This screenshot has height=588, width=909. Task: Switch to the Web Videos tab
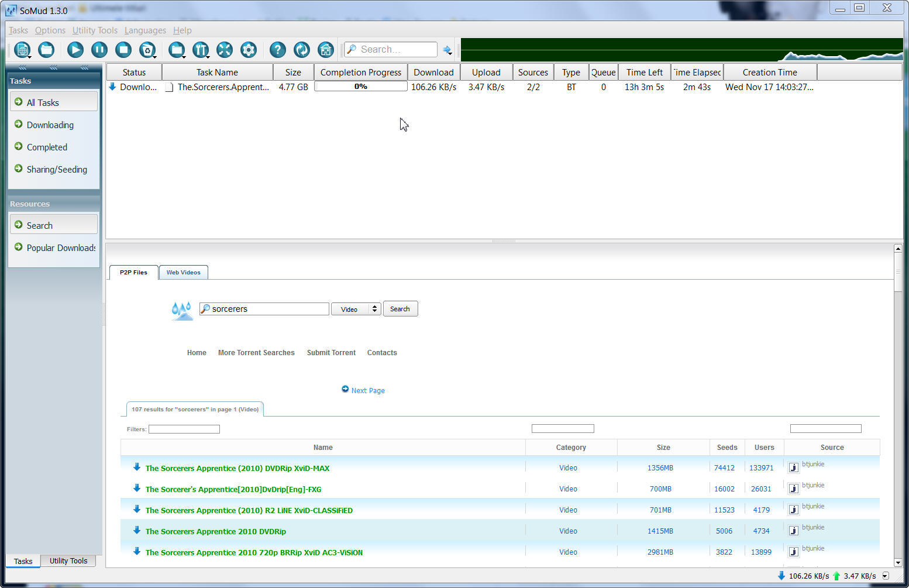point(183,273)
